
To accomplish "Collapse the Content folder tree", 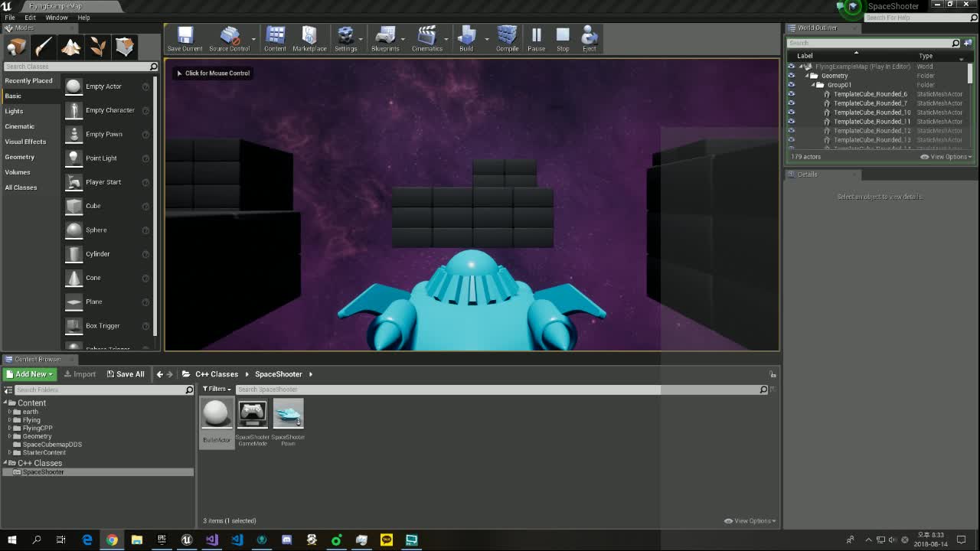I will coord(5,403).
